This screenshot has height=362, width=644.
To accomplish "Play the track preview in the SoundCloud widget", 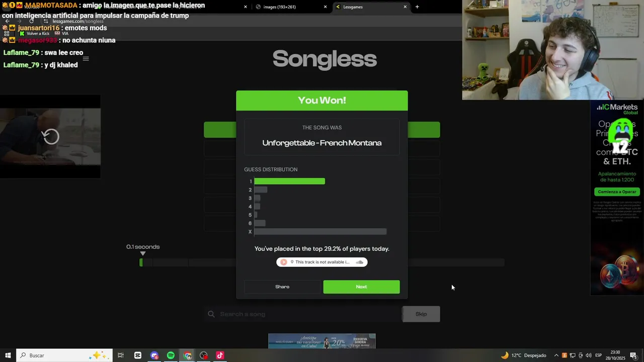I will coord(284,262).
